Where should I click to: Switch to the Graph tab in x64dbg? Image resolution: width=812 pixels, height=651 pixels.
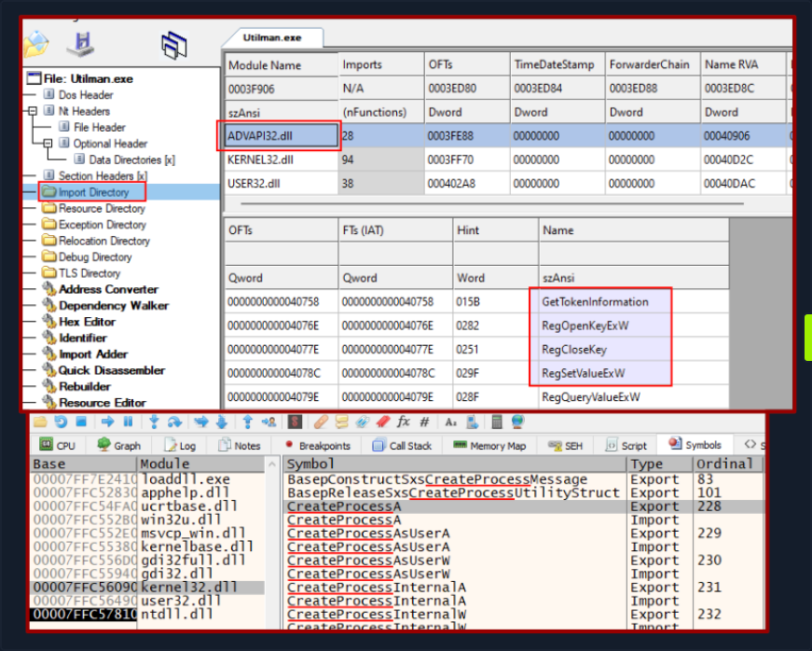(x=117, y=445)
